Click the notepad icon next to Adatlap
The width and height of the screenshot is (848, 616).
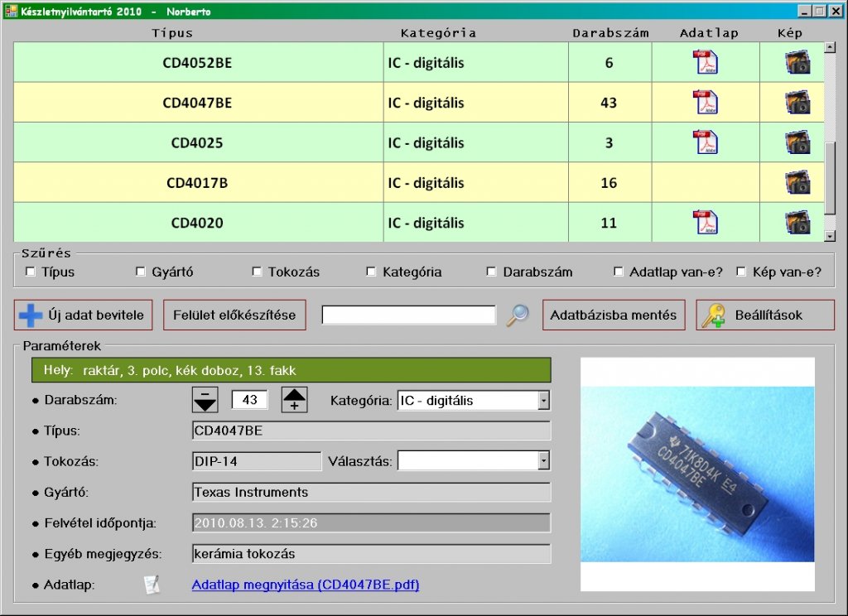pos(152,585)
